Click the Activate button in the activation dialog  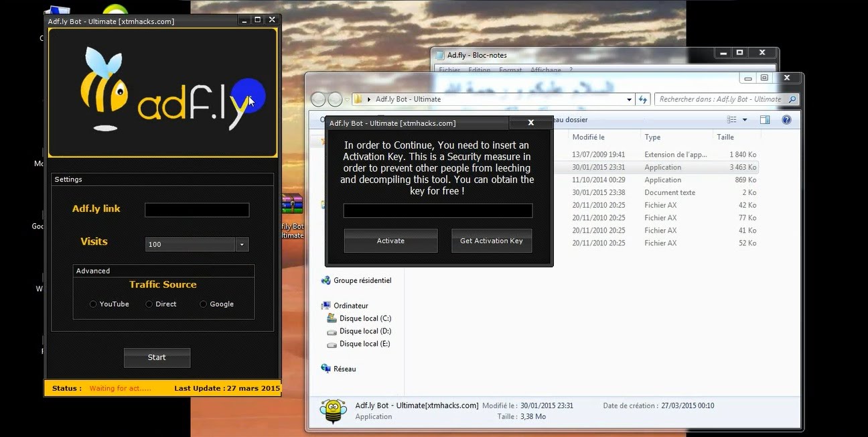click(x=390, y=241)
